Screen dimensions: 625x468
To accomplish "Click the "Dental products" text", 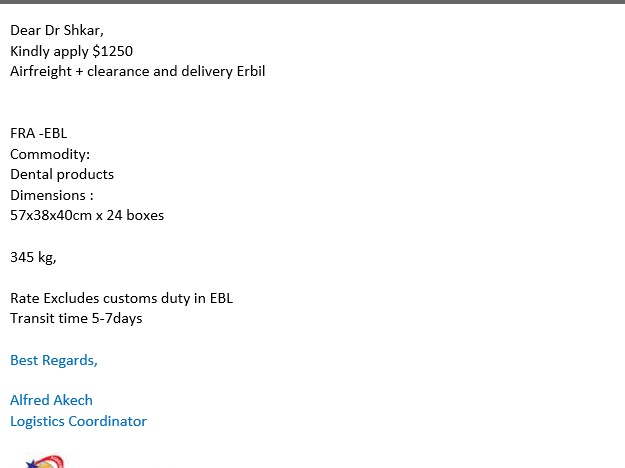I will point(62,174).
